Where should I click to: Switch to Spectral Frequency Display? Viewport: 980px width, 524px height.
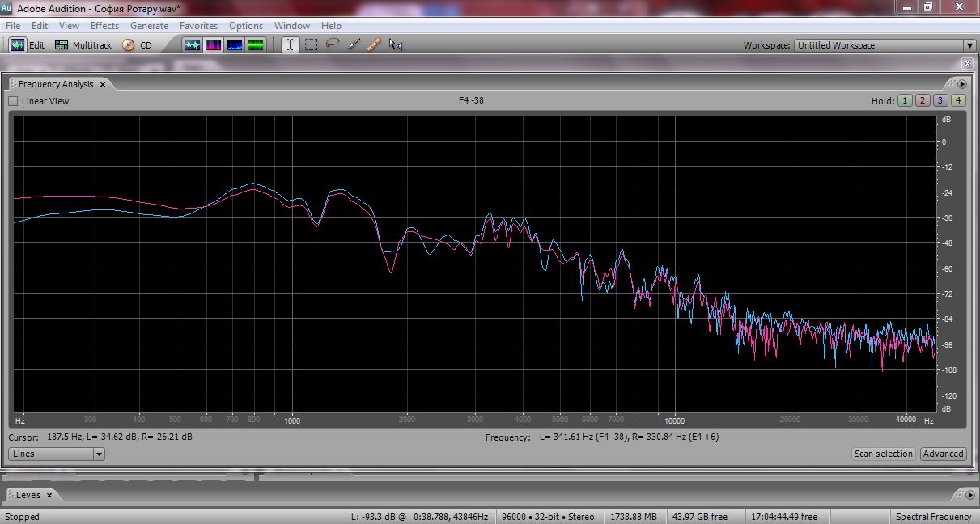click(x=214, y=45)
